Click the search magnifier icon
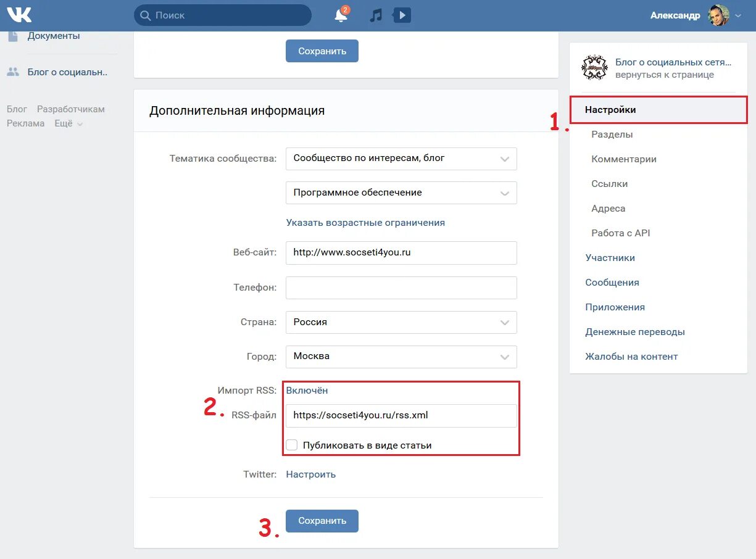Screen dimensions: 756x559 [x=146, y=15]
